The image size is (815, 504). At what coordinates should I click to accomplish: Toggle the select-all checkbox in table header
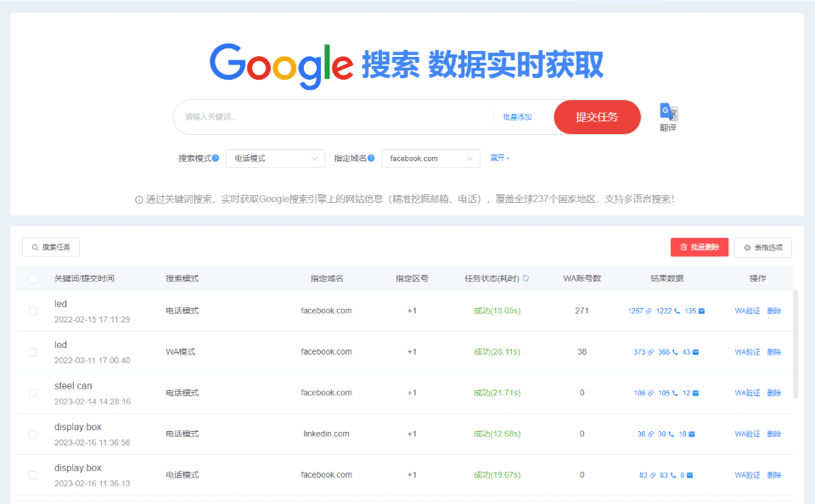(x=33, y=278)
